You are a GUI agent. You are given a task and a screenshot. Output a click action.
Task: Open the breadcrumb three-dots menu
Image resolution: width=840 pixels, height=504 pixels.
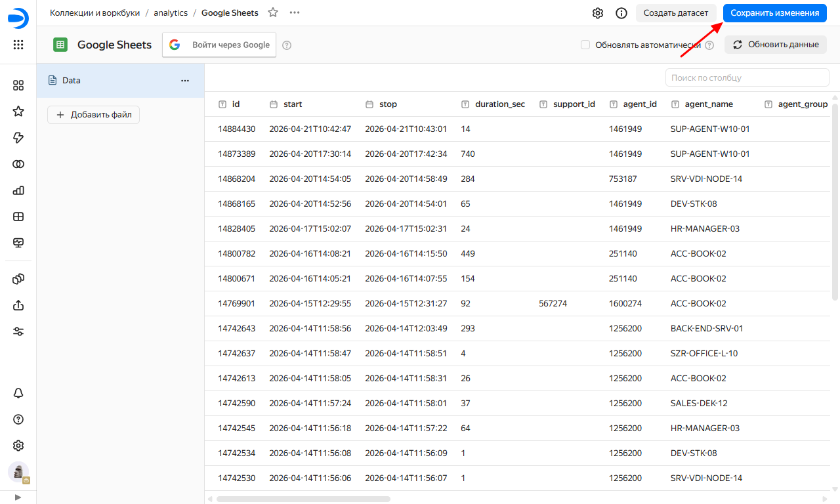pos(295,12)
